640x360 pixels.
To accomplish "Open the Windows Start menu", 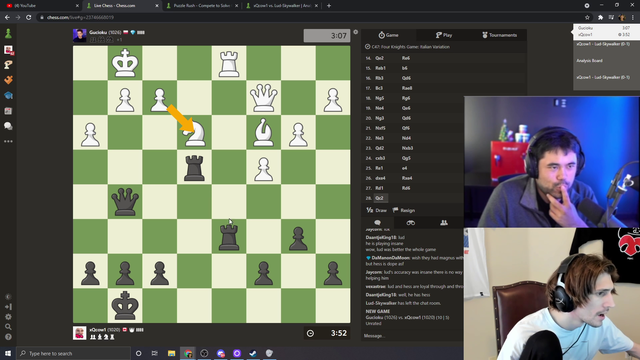I will point(8,353).
